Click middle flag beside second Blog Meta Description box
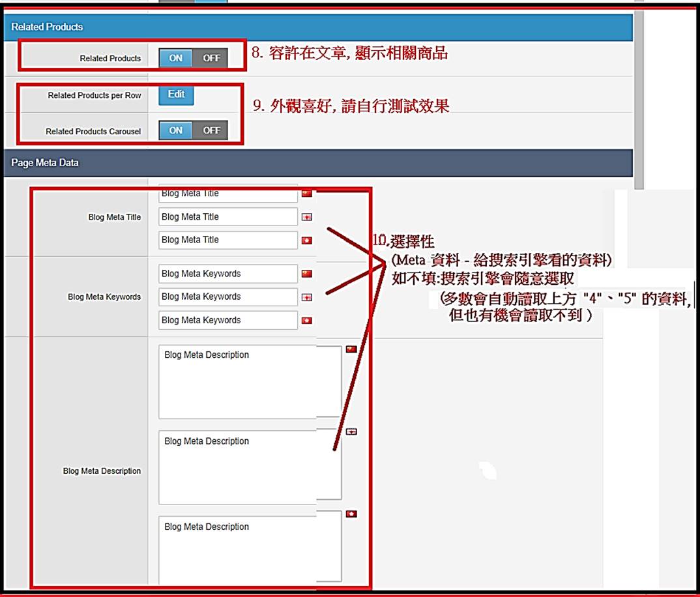The image size is (700, 597). tap(351, 431)
